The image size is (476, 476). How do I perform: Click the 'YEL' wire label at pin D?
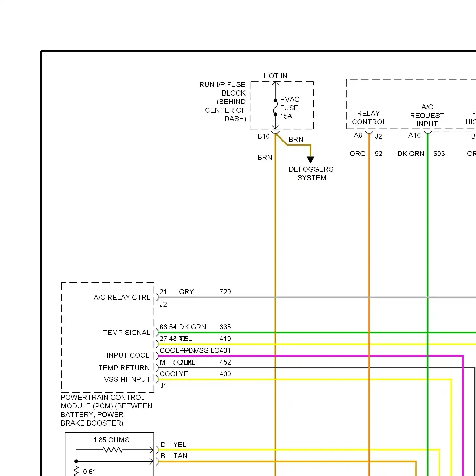[180, 445]
